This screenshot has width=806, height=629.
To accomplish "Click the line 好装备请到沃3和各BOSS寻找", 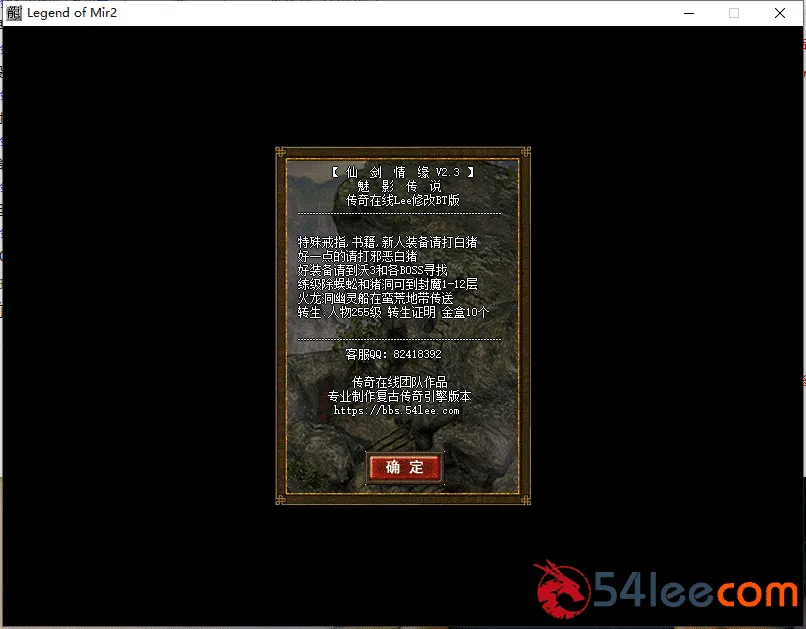I will [372, 270].
